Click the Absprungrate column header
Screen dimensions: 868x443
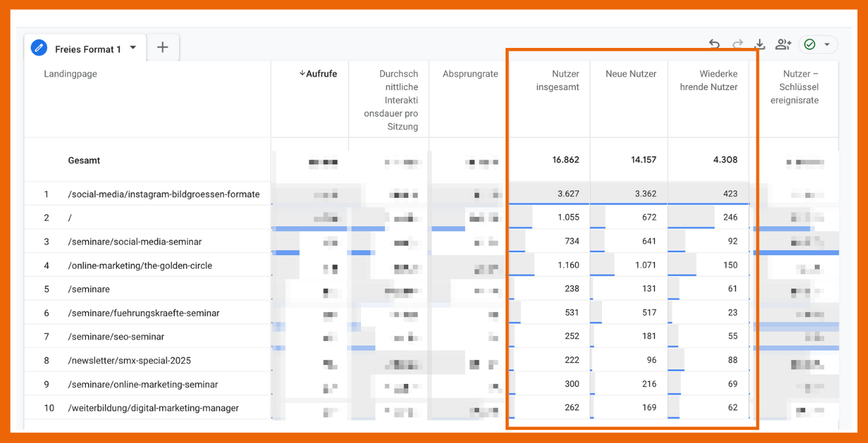coord(470,74)
